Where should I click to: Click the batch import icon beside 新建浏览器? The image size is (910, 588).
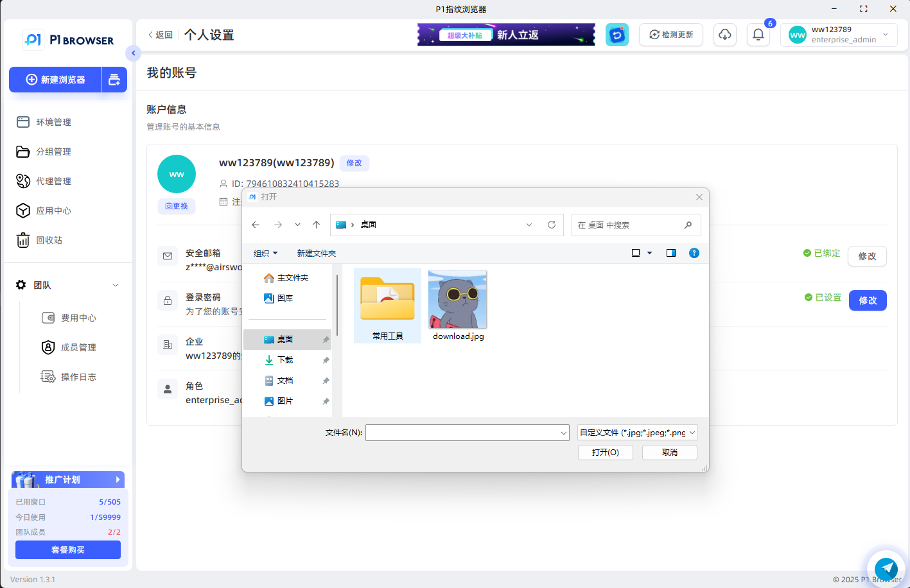coord(114,80)
